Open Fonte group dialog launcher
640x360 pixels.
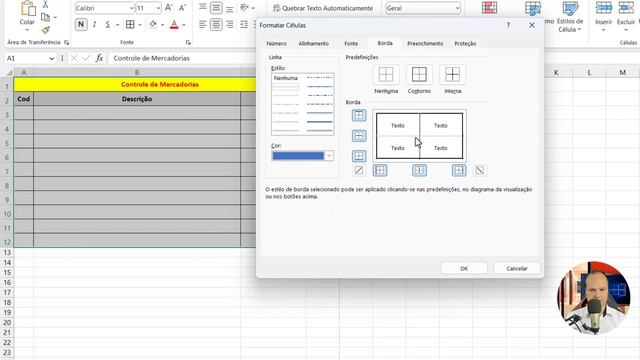[x=188, y=42]
